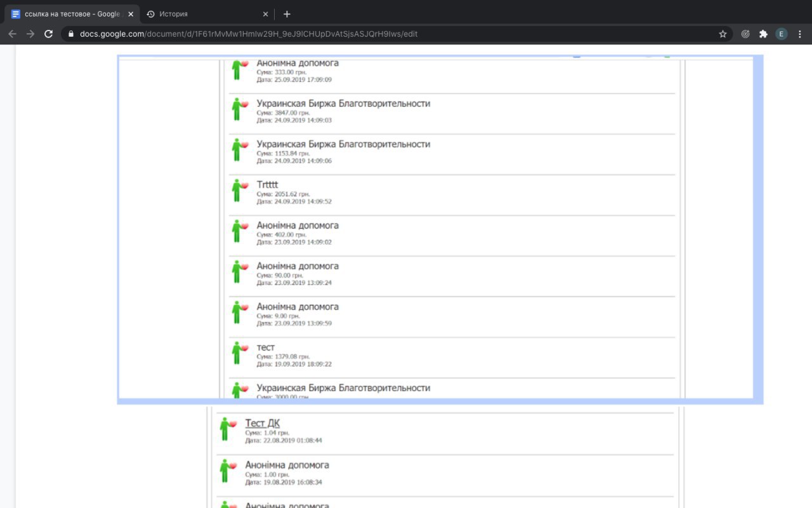The width and height of the screenshot is (812, 508).
Task: Click 'Украинская Биржа Благотворительности' above 1153.84 грн.
Action: (343, 144)
